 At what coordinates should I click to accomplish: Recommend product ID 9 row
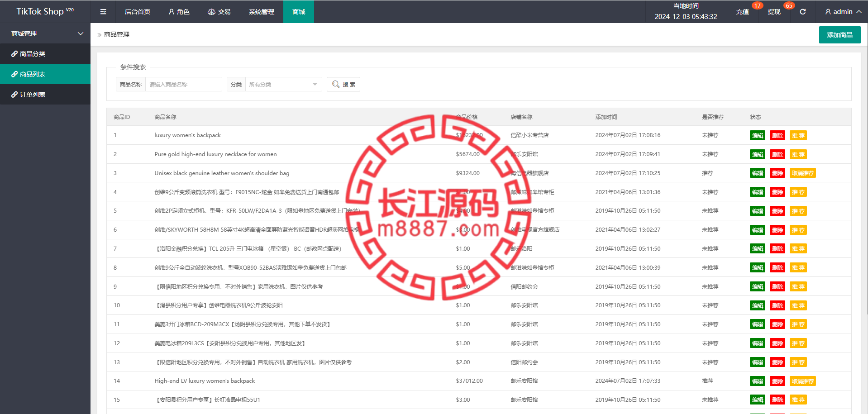(x=798, y=286)
